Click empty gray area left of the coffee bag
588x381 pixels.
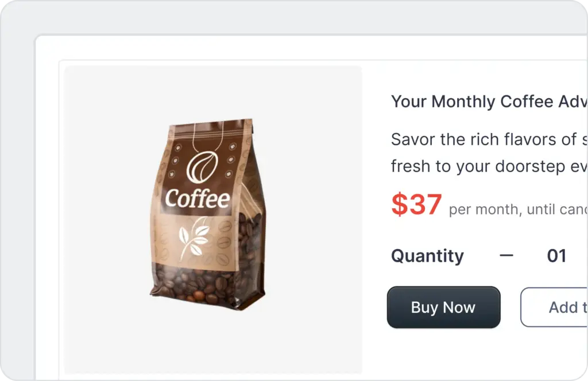[103, 219]
